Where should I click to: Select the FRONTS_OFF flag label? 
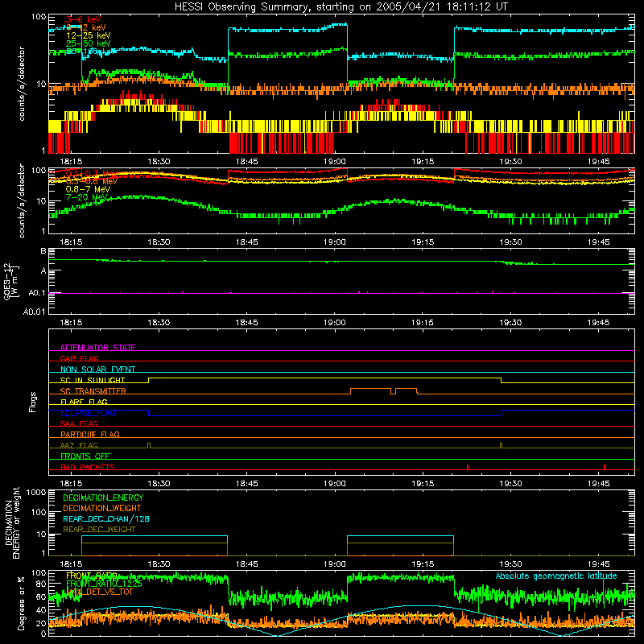point(85,456)
